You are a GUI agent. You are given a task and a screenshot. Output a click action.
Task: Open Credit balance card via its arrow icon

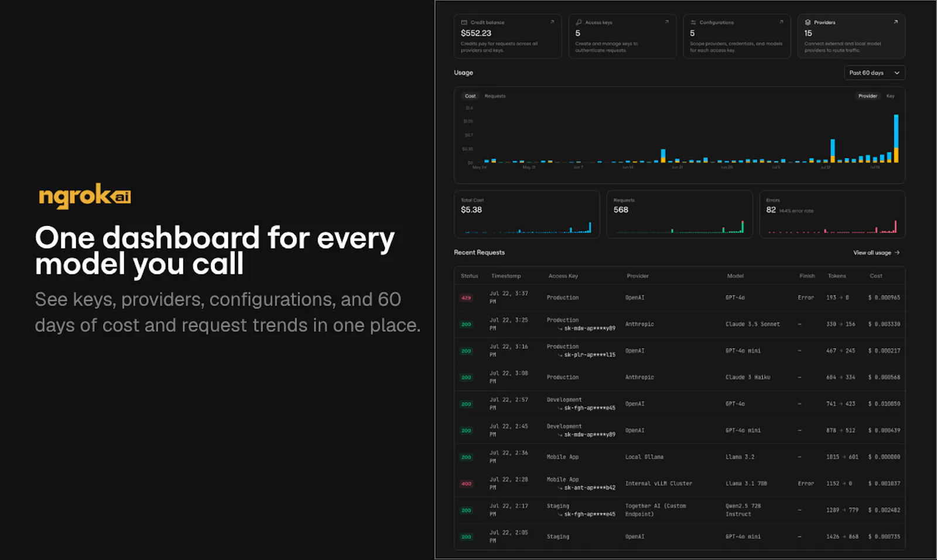click(x=552, y=22)
